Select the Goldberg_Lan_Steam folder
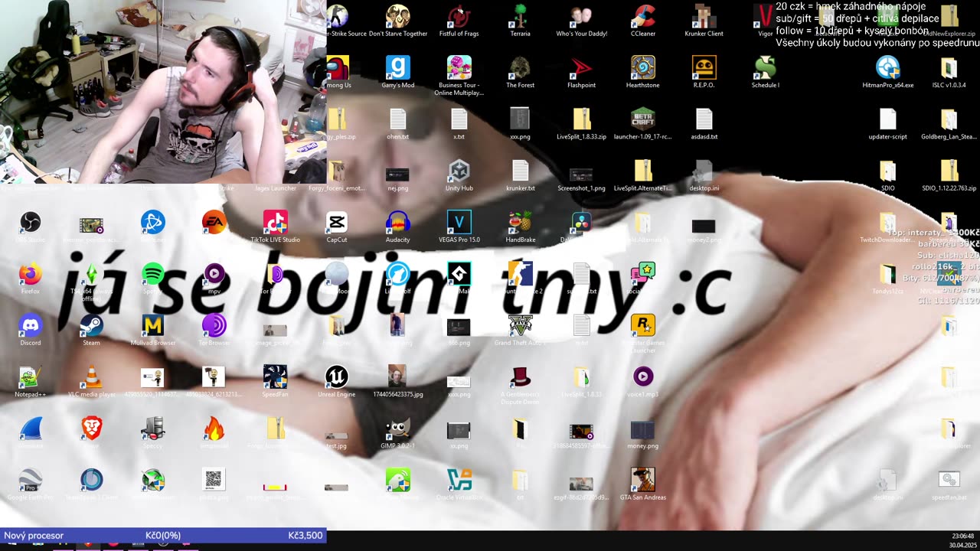The image size is (980, 551). pyautogui.click(x=949, y=122)
